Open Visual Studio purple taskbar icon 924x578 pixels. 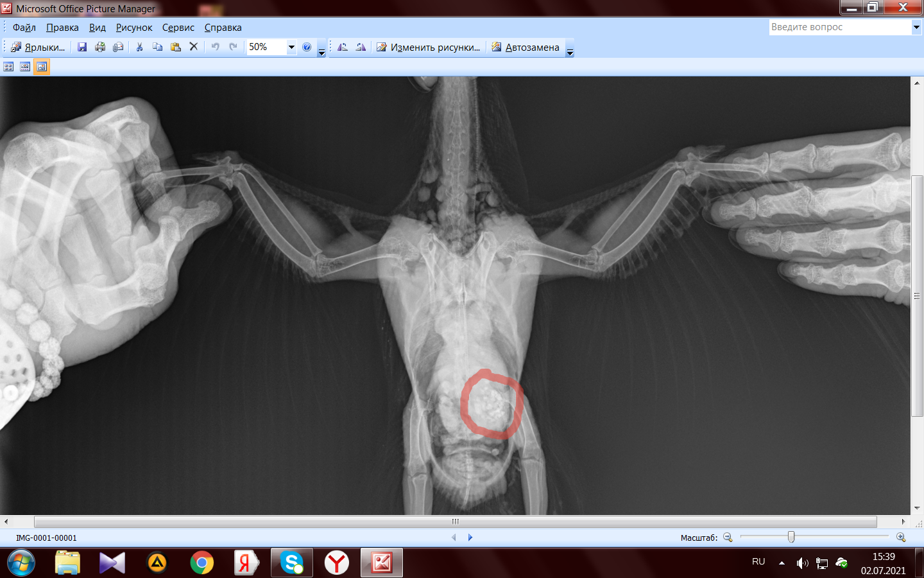coord(112,563)
